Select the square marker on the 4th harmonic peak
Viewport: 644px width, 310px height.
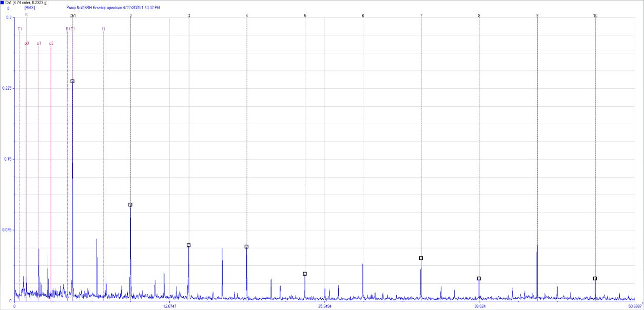tap(246, 247)
